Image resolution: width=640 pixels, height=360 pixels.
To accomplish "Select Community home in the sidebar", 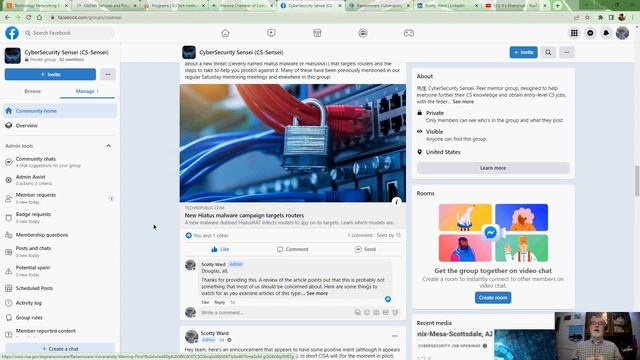I will [60, 111].
